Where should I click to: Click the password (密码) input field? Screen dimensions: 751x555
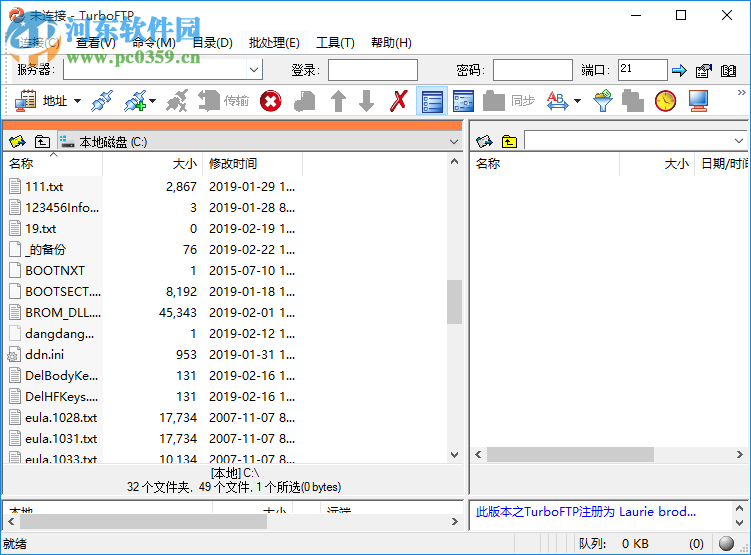(x=533, y=70)
